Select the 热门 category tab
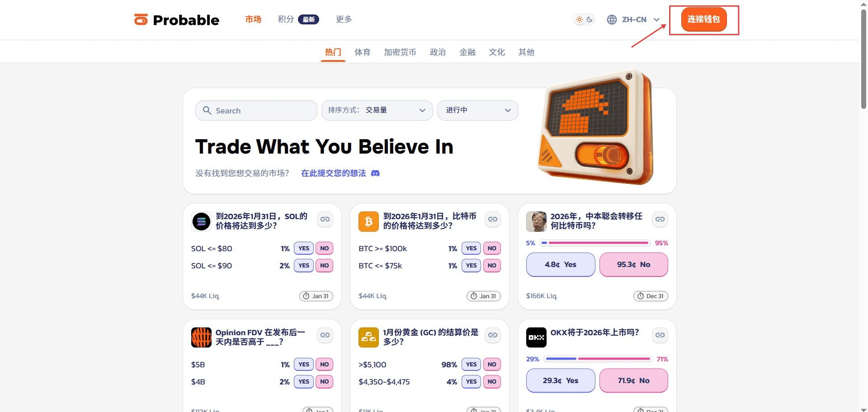 coord(333,52)
